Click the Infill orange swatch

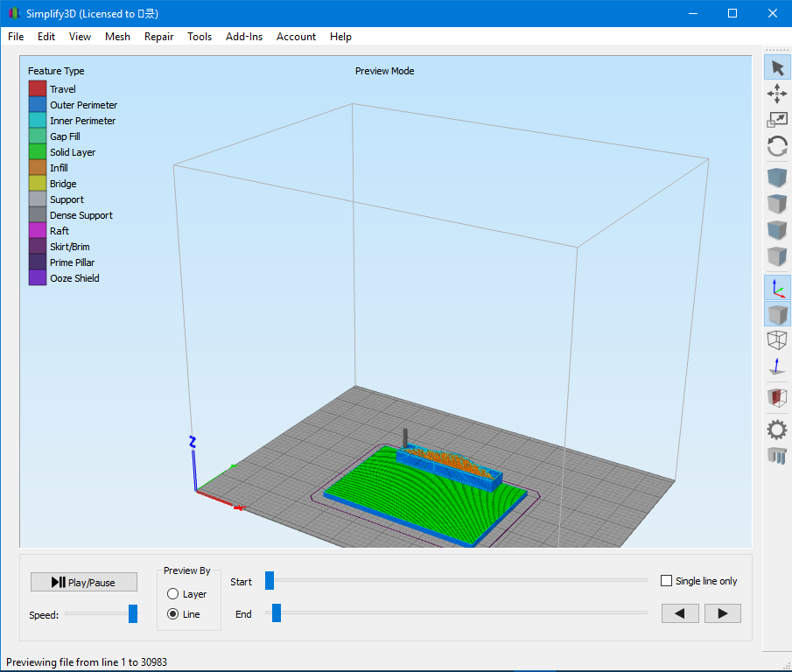[38, 168]
